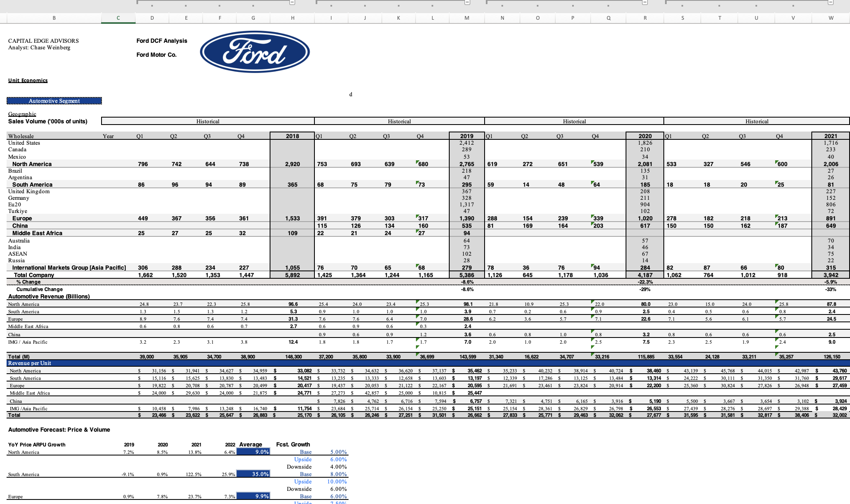Select the '-33%' cumulative change cell
The width and height of the screenshot is (850, 504).
(x=831, y=289)
